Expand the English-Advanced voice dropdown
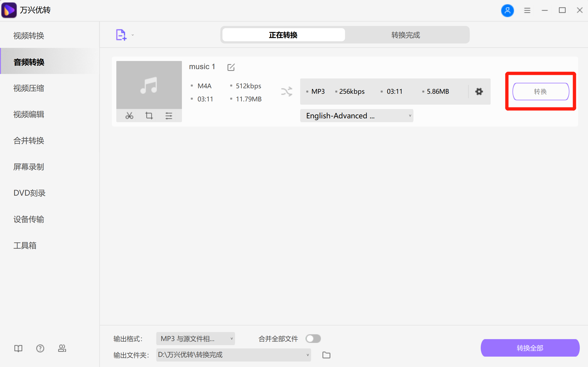 coord(356,116)
